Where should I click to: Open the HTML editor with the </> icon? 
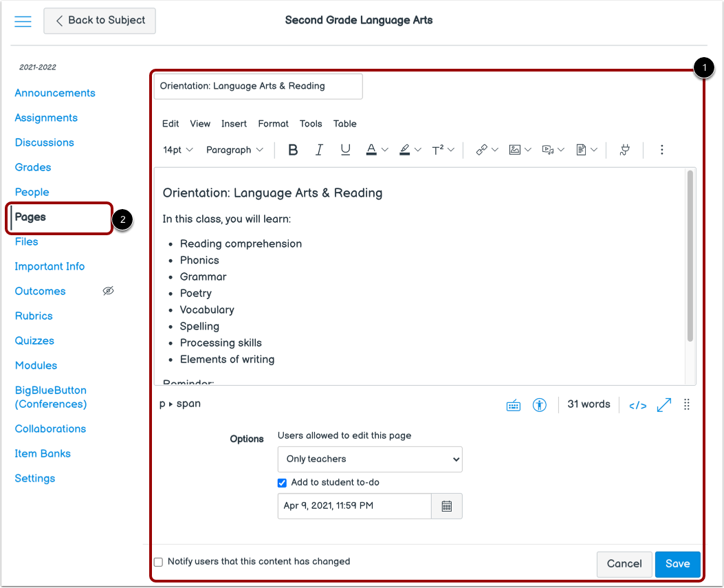point(636,404)
